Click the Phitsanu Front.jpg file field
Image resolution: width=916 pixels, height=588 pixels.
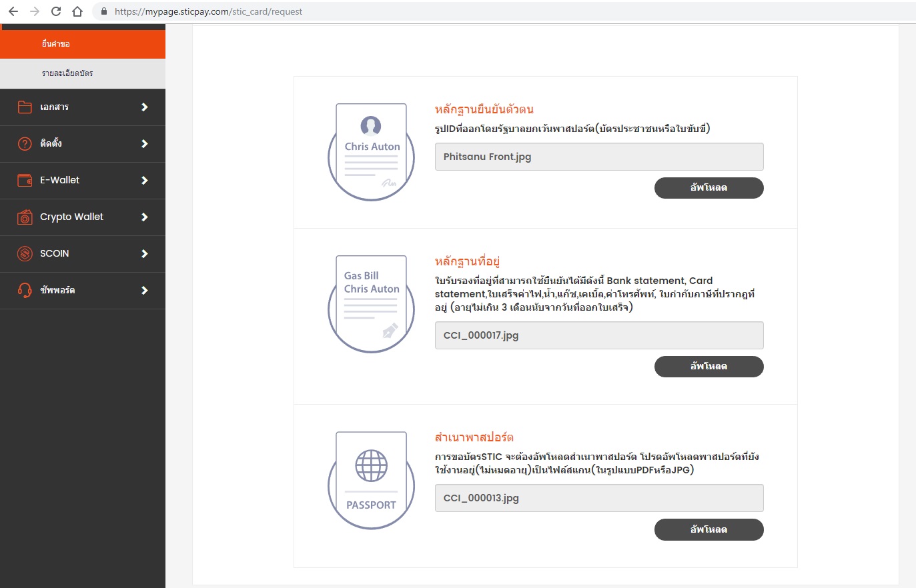tap(599, 157)
